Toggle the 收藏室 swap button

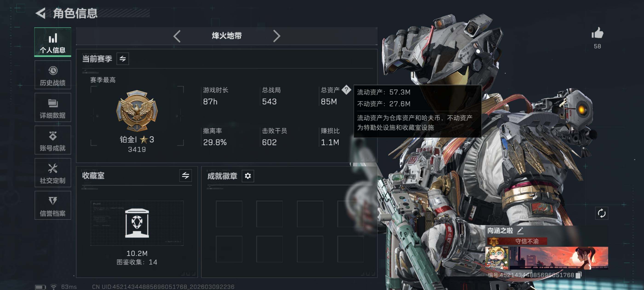(x=186, y=175)
